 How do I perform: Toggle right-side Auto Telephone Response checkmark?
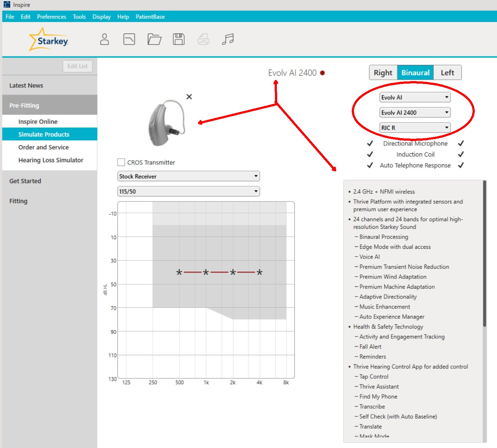click(461, 165)
